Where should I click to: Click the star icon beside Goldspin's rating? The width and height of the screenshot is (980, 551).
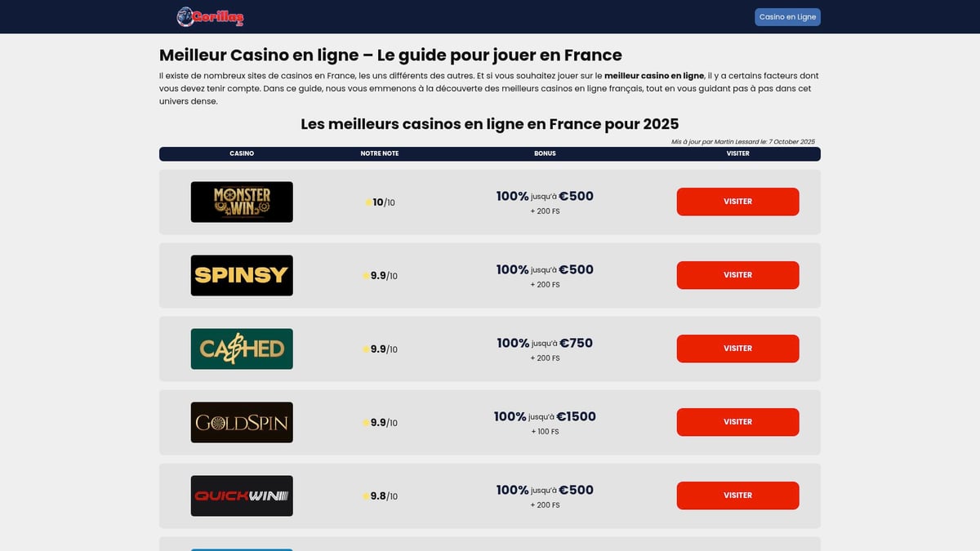pos(367,422)
